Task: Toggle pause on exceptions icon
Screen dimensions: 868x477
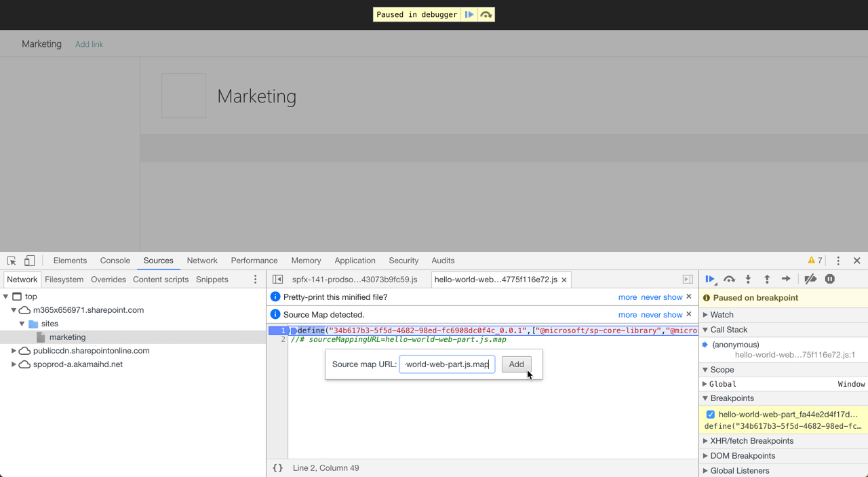Action: point(829,279)
